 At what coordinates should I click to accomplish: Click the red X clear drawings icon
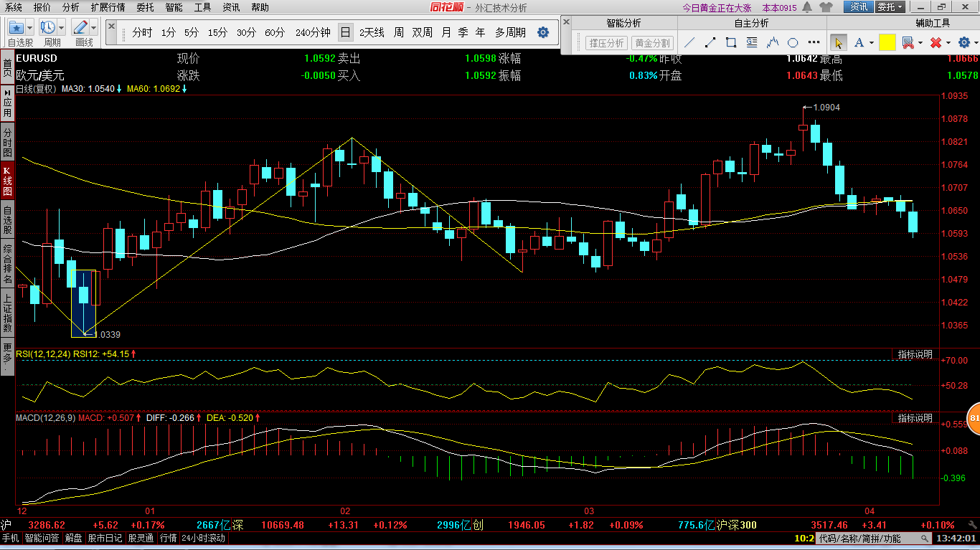pos(936,42)
